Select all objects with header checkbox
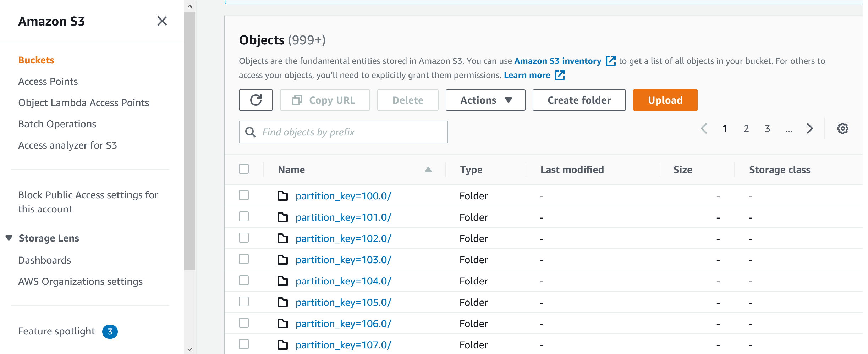The width and height of the screenshot is (868, 354). (x=244, y=169)
